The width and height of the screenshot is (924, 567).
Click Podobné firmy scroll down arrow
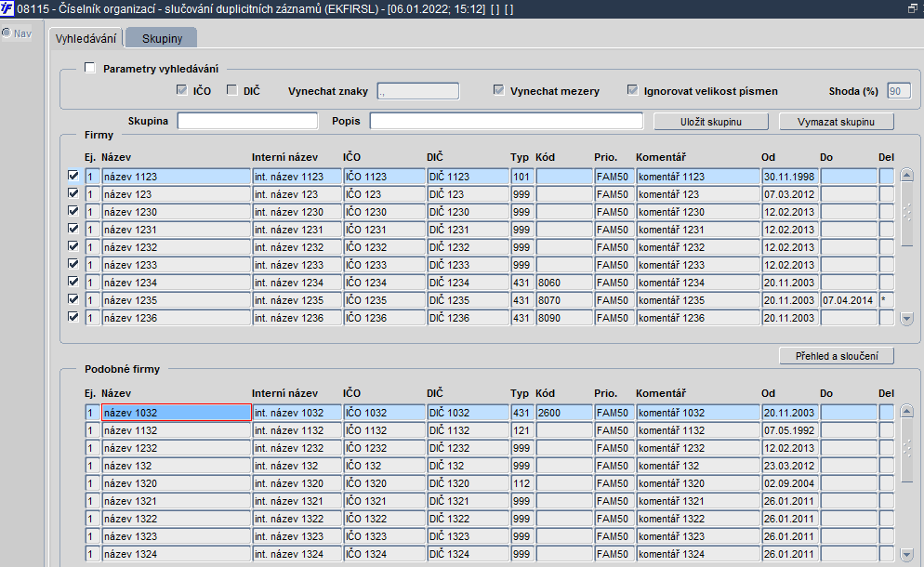[907, 555]
